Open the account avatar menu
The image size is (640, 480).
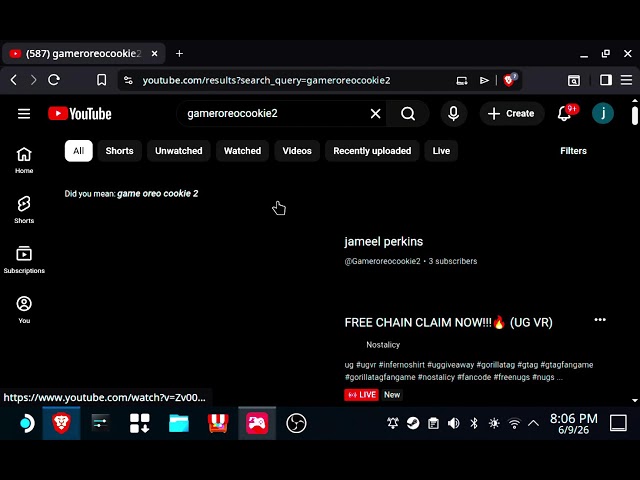pos(603,113)
